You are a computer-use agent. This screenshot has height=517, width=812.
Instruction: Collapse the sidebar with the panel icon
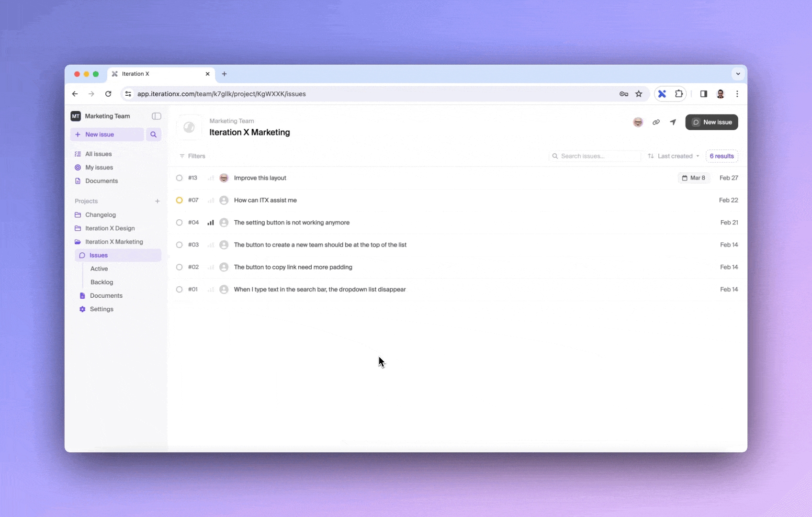coord(156,116)
